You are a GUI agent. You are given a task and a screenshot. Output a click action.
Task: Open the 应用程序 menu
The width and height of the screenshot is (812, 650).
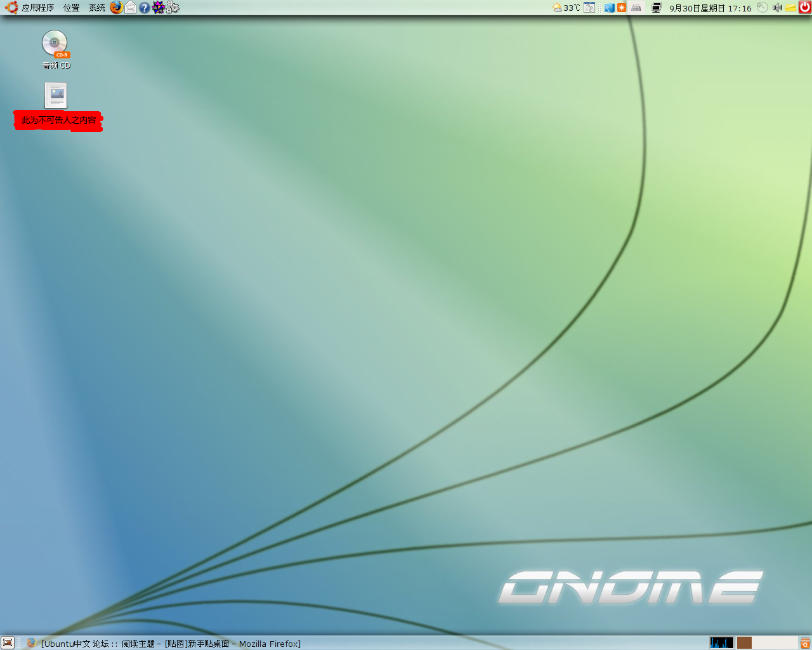pyautogui.click(x=37, y=8)
